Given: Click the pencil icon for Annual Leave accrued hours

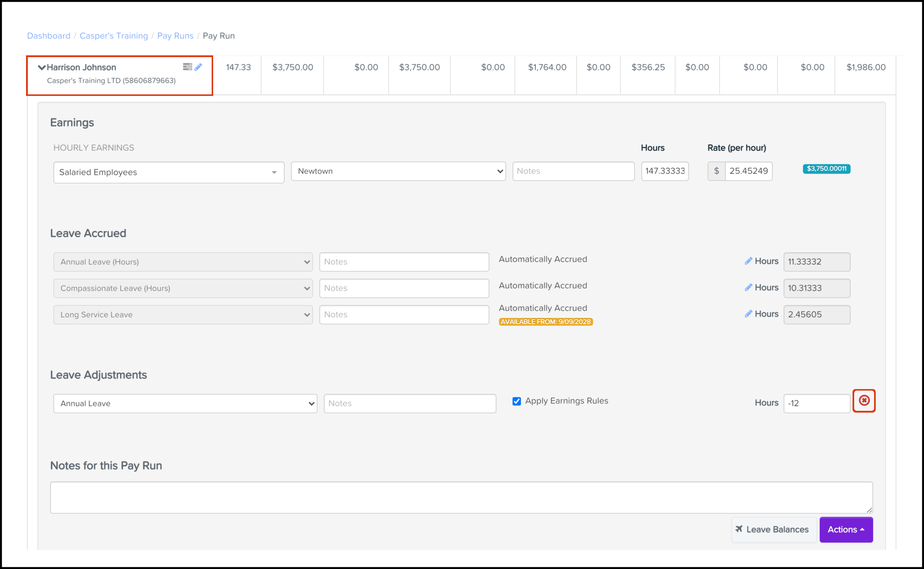Looking at the screenshot, I should [x=748, y=261].
